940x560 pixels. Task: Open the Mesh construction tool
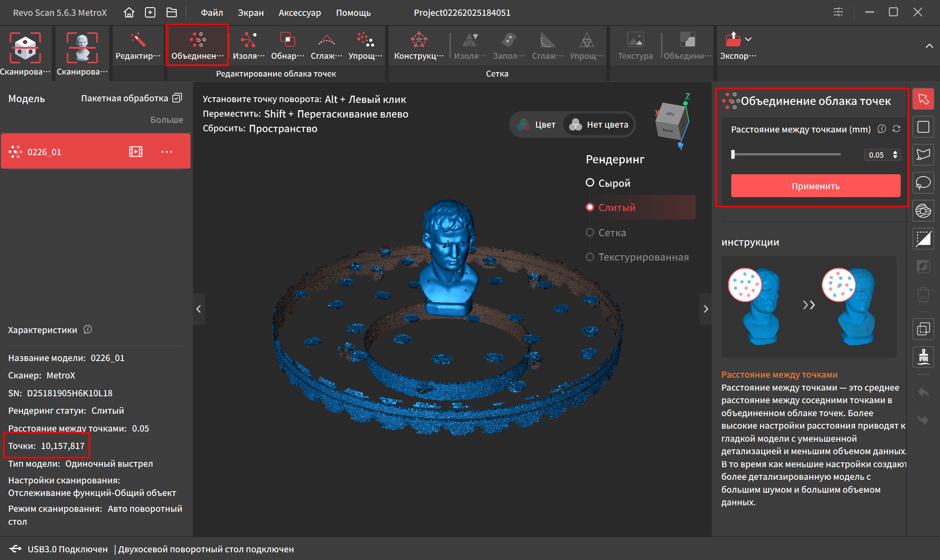coord(419,46)
